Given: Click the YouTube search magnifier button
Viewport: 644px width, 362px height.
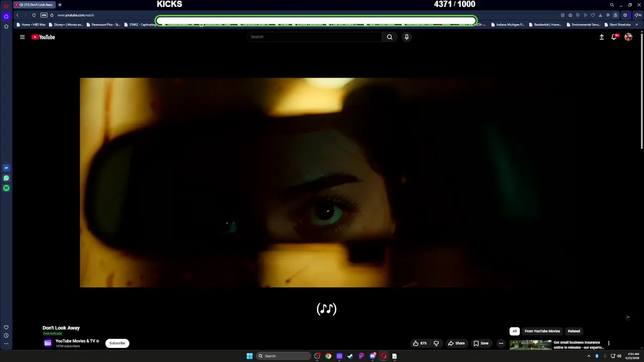Looking at the screenshot, I should pos(389,37).
